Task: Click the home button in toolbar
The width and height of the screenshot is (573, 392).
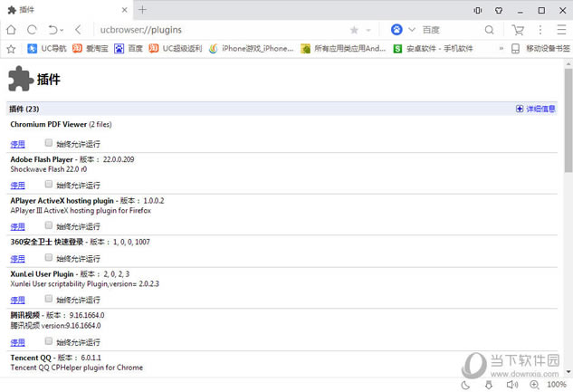Action: coord(12,30)
